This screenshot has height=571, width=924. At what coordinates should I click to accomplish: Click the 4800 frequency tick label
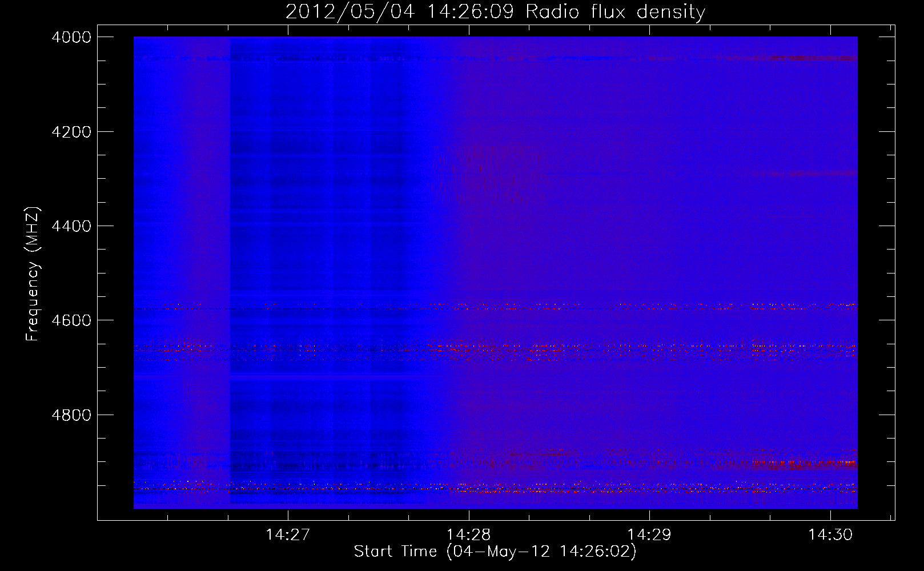click(x=71, y=415)
